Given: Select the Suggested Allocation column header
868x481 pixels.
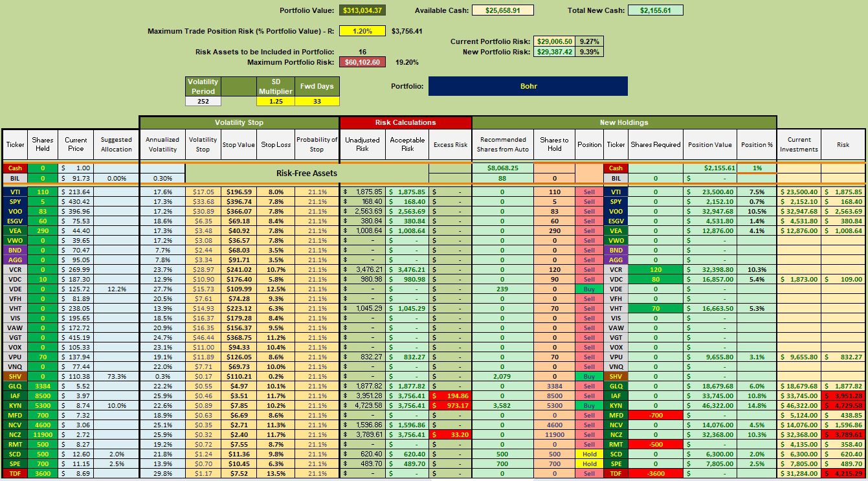Looking at the screenshot, I should tap(117, 144).
